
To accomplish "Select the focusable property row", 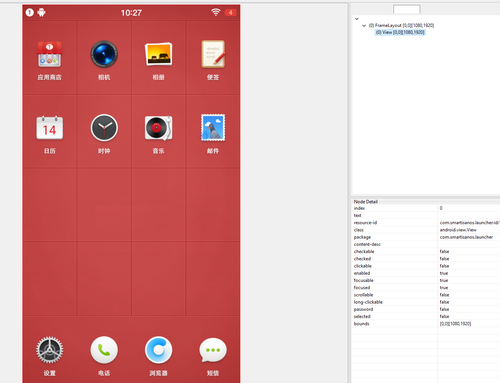I will pyautogui.click(x=426, y=280).
